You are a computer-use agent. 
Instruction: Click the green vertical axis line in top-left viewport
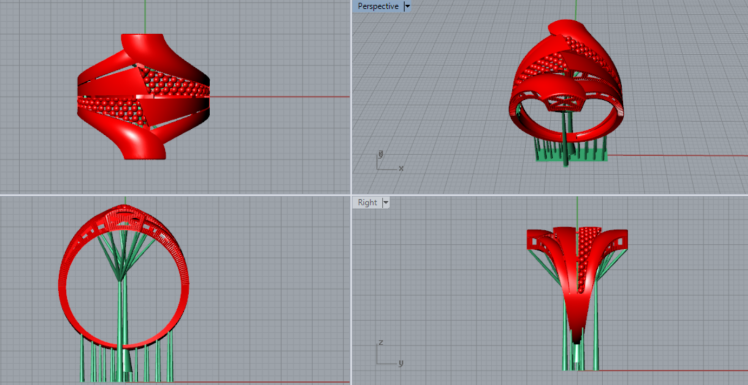pyautogui.click(x=145, y=17)
